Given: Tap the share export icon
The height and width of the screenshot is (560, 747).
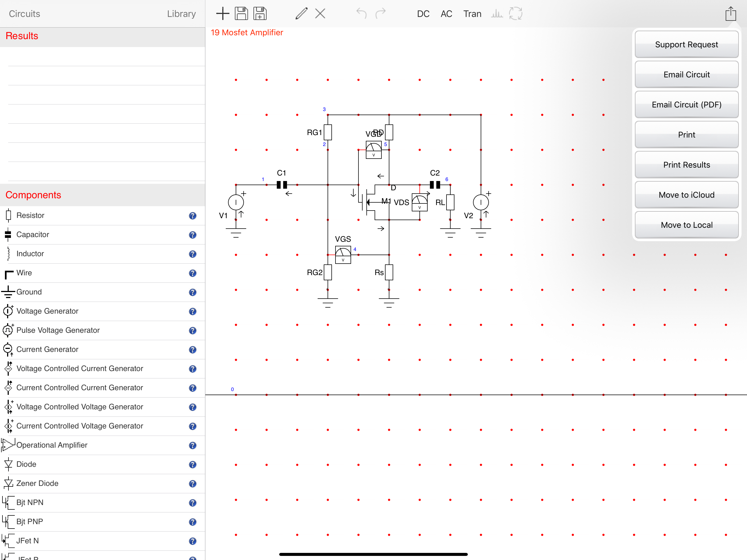Looking at the screenshot, I should (731, 14).
